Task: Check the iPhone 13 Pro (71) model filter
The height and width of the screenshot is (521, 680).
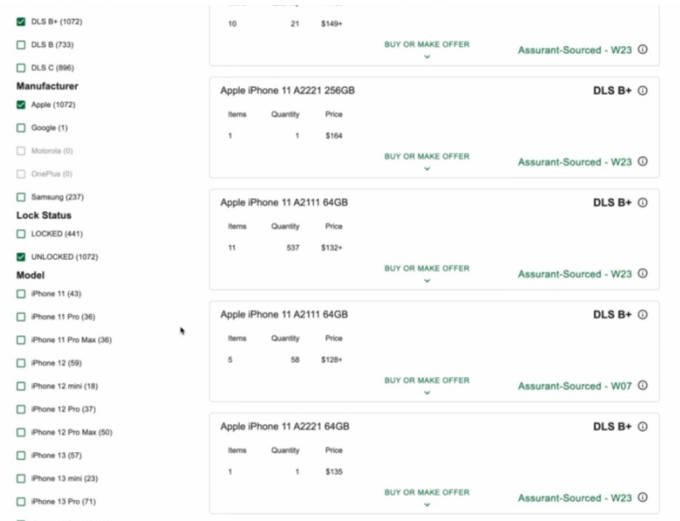Action: coord(22,501)
